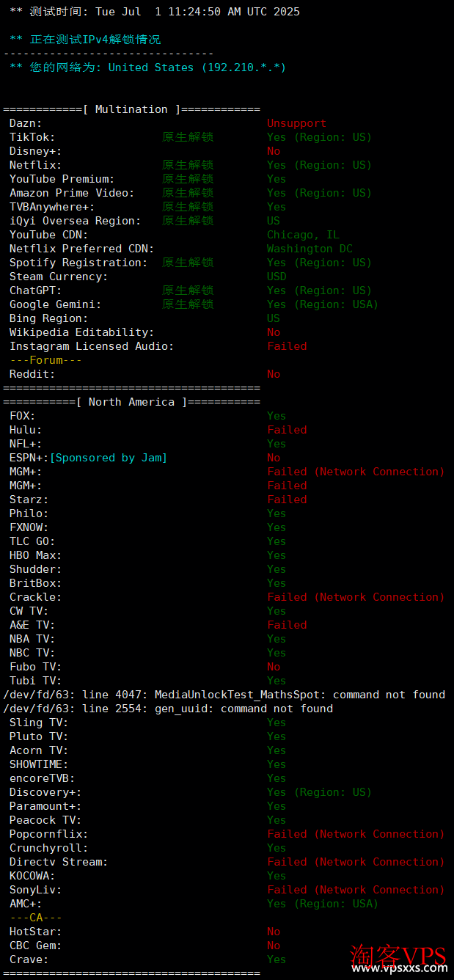Click the North America section header
Screen dimensions: 454x980
[131, 402]
